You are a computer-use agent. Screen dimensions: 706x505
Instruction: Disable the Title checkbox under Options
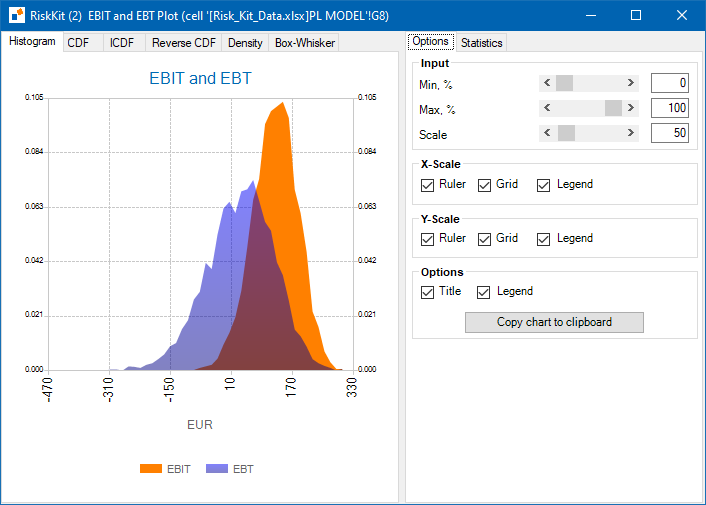click(427, 292)
